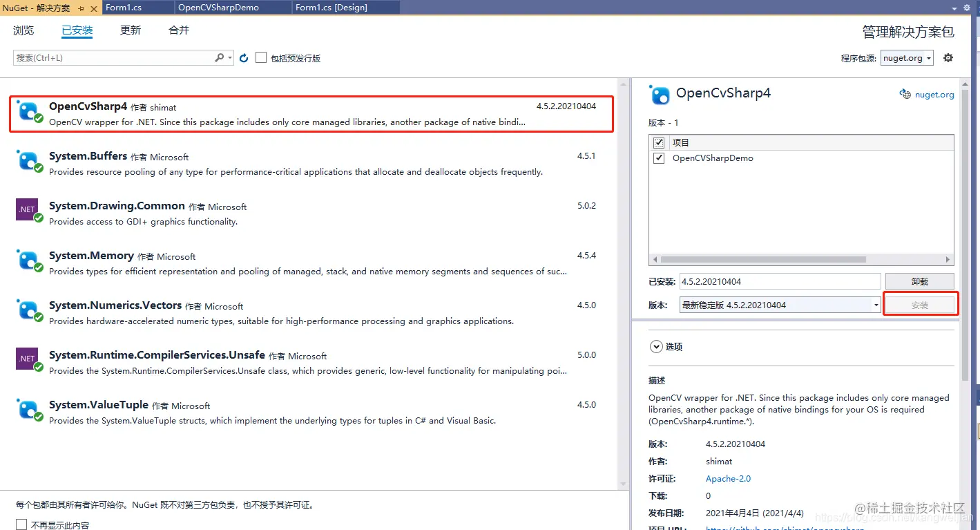
Task: Open the 合并 tab
Action: (179, 30)
